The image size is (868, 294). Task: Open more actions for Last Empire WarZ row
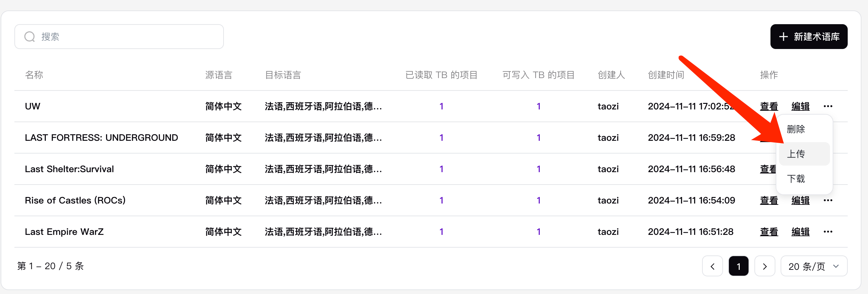click(x=827, y=232)
